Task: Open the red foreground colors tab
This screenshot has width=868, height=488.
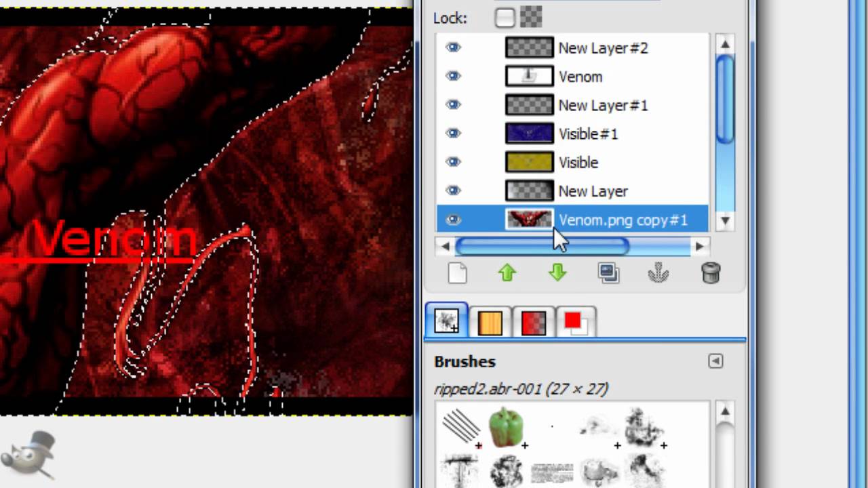Action: 576,323
